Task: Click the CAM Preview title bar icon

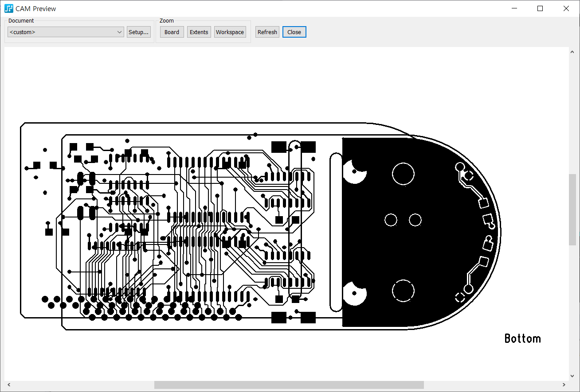Action: [x=8, y=8]
